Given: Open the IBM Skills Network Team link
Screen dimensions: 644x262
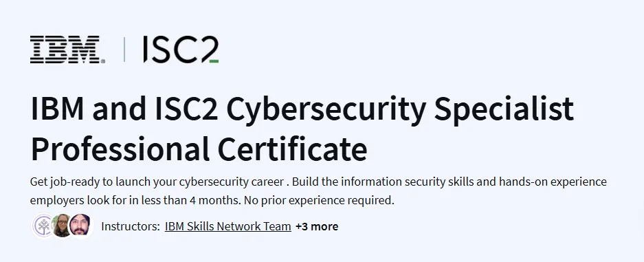Looking at the screenshot, I should (x=228, y=226).
